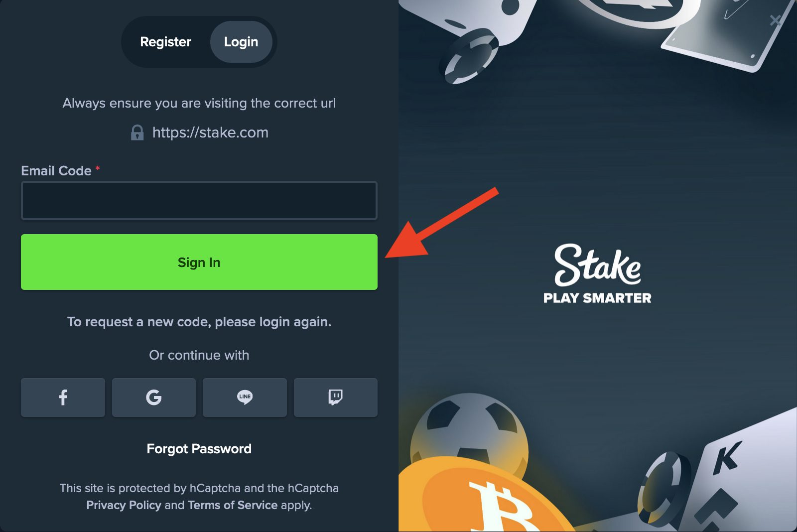This screenshot has width=797, height=532.
Task: Select the Login tab
Action: [x=241, y=42]
